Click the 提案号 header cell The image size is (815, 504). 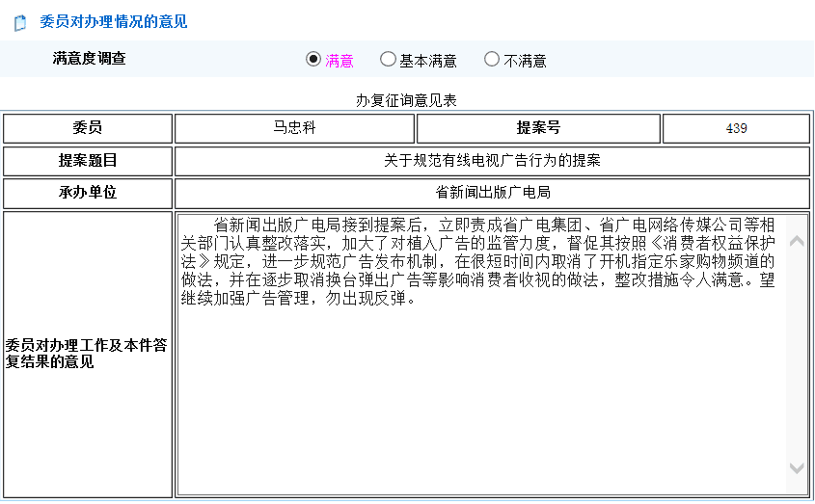[538, 128]
